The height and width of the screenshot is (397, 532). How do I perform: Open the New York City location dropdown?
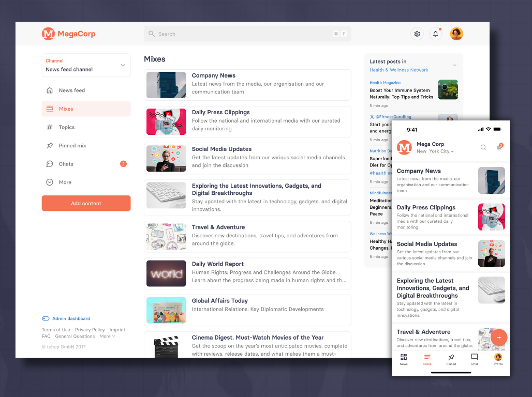tap(435, 151)
